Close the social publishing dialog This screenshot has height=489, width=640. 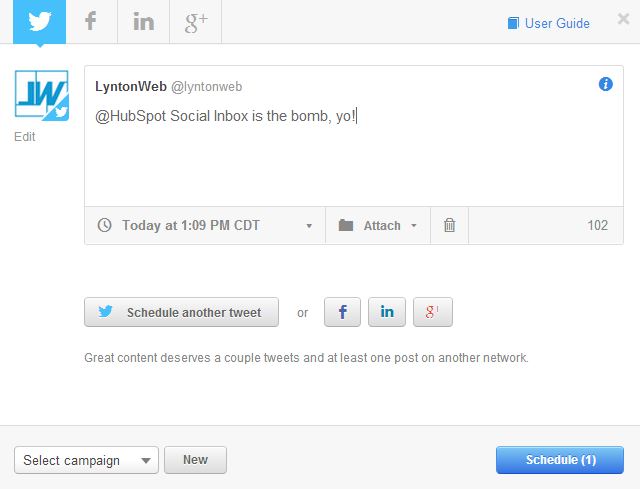623,18
